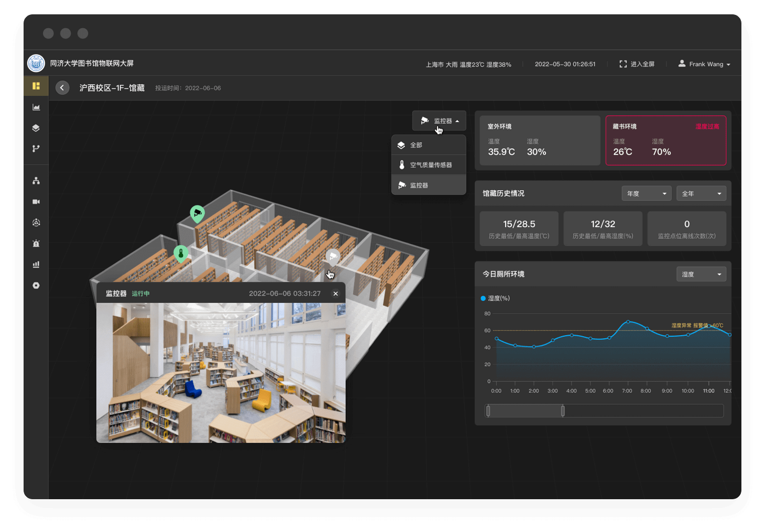Select 全部 in the filter menu
Image resolution: width=765 pixels, height=532 pixels.
(429, 145)
